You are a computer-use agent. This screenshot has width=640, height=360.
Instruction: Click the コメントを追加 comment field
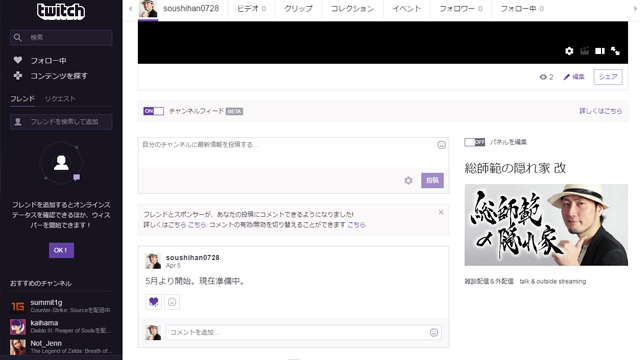[x=304, y=333]
